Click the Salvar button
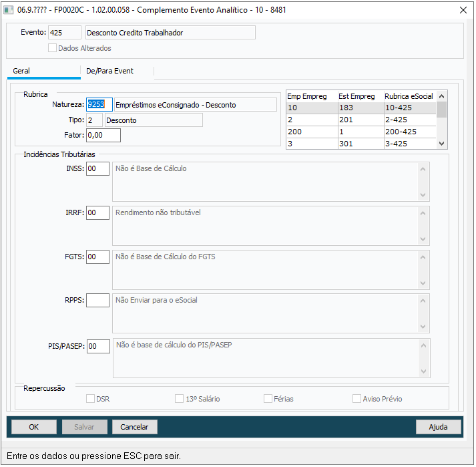476x467 pixels. (x=84, y=427)
